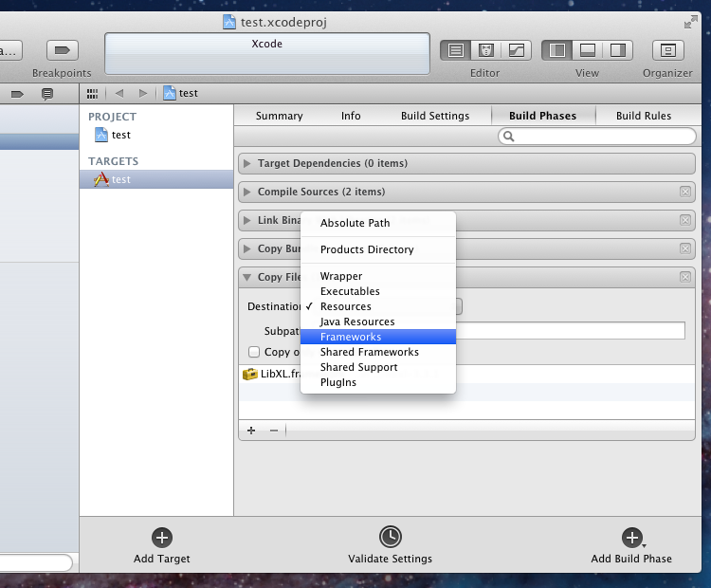Screen dimensions: 711x588
Task: Choose Executables destination
Action: tap(378, 291)
